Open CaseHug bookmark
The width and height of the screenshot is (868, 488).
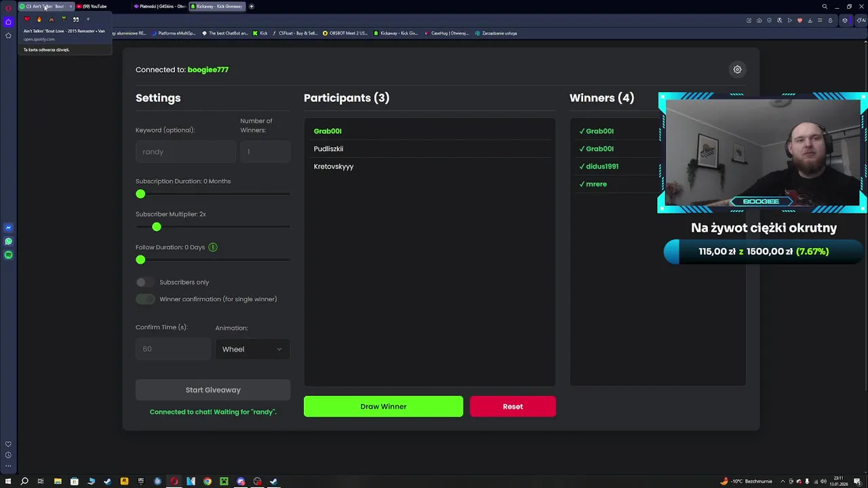tap(447, 33)
